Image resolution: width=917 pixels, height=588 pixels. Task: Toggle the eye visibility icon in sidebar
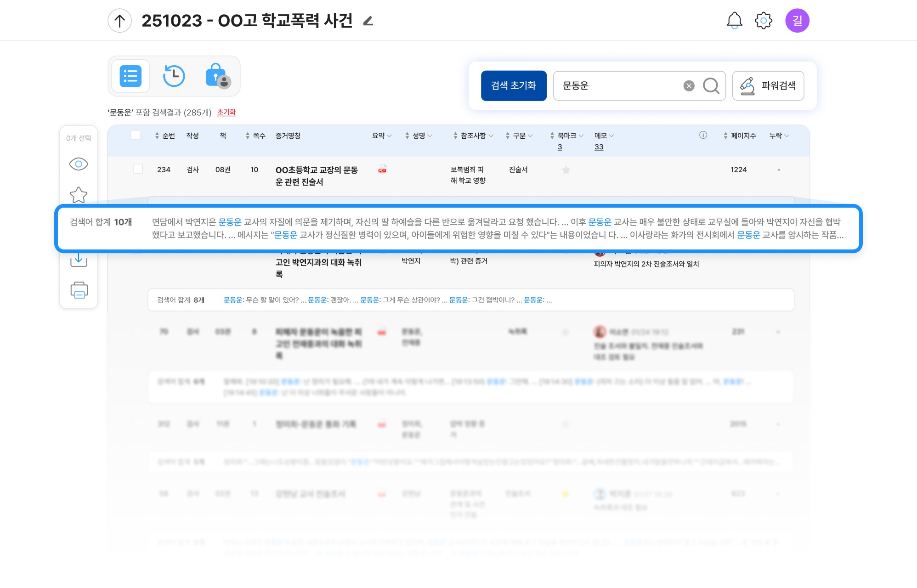(79, 164)
